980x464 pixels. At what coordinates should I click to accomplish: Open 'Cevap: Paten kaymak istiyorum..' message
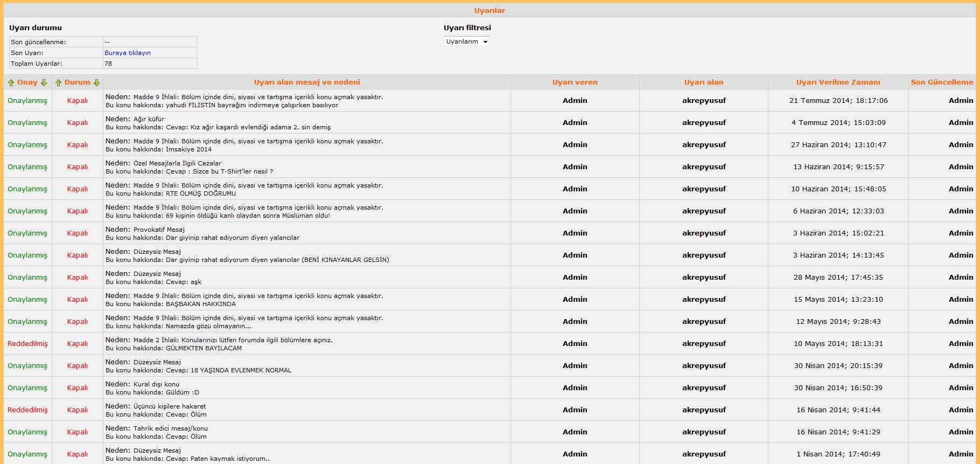click(x=218, y=459)
